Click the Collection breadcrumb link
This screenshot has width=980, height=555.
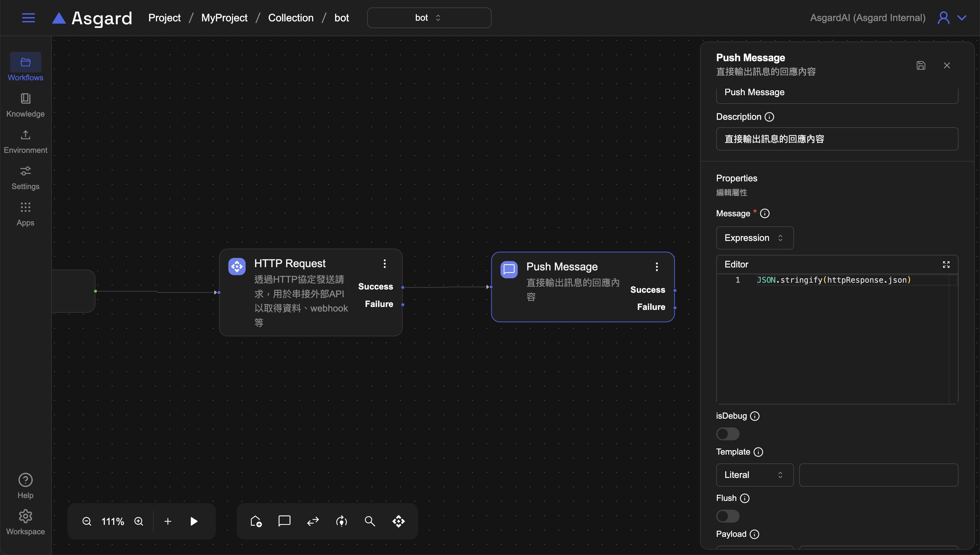coord(290,17)
